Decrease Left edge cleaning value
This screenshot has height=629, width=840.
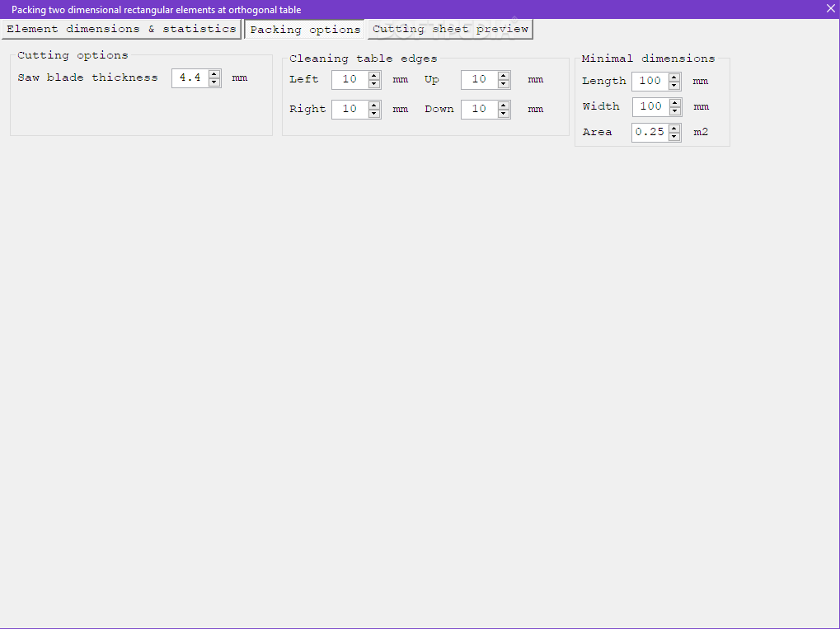[374, 84]
